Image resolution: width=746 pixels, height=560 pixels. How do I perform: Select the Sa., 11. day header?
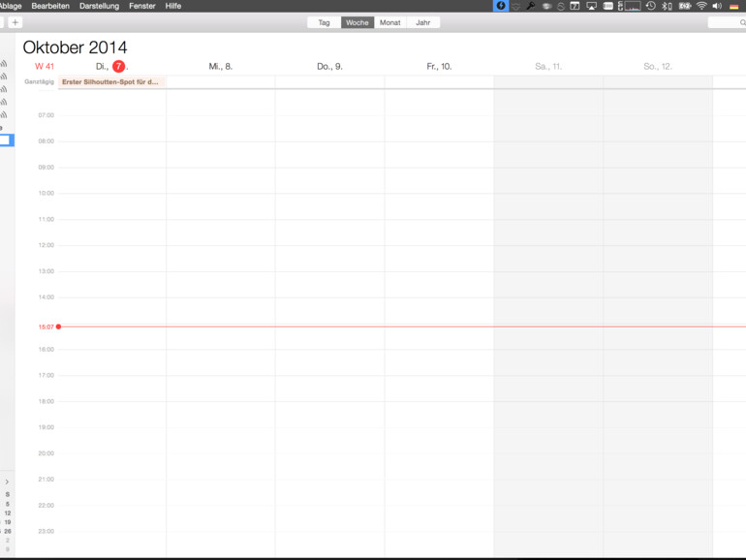tap(548, 66)
